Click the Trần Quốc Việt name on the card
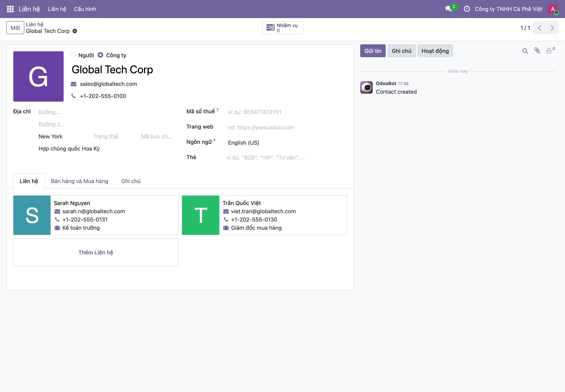Image resolution: width=565 pixels, height=392 pixels. pyautogui.click(x=241, y=203)
